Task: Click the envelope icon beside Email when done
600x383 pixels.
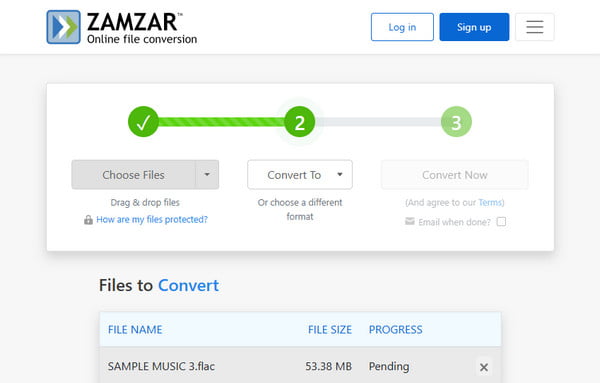Action: (410, 221)
